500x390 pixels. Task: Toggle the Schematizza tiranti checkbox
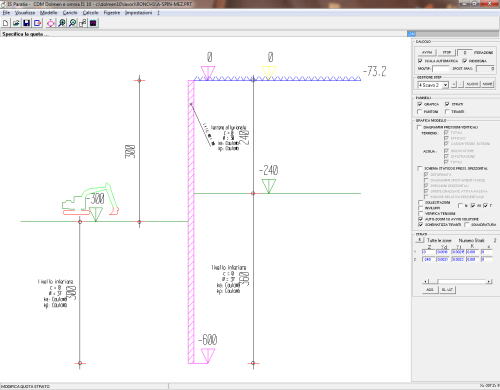[x=421, y=225]
